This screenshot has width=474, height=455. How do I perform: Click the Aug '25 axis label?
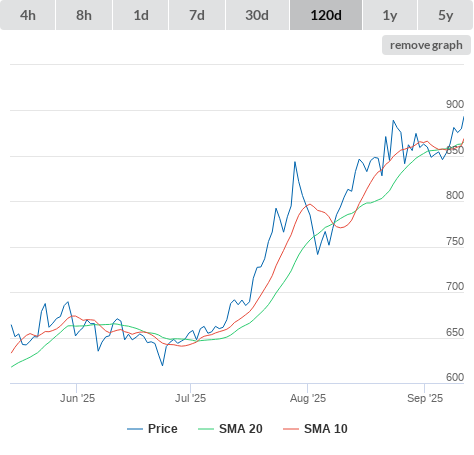pyautogui.click(x=308, y=398)
